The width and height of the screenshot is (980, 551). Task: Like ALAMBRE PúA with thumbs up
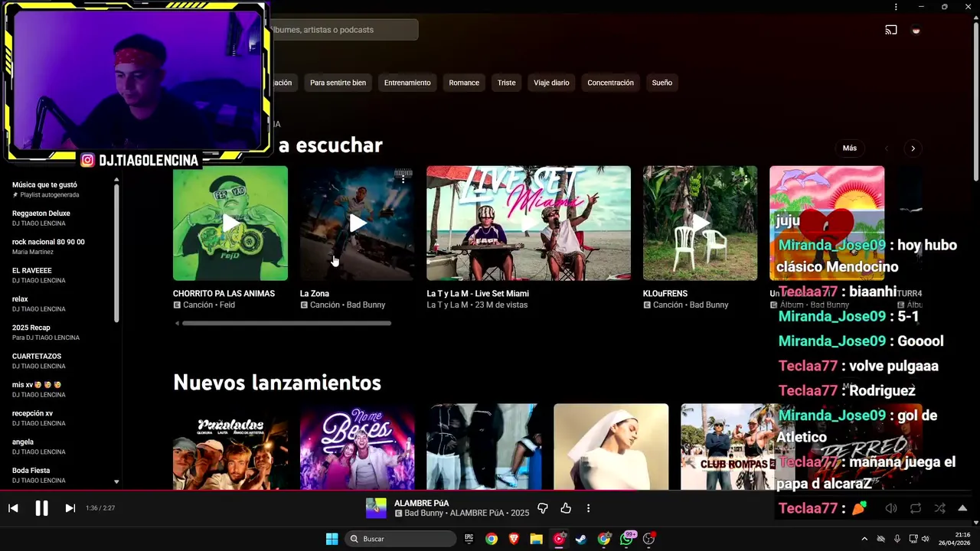(x=566, y=508)
